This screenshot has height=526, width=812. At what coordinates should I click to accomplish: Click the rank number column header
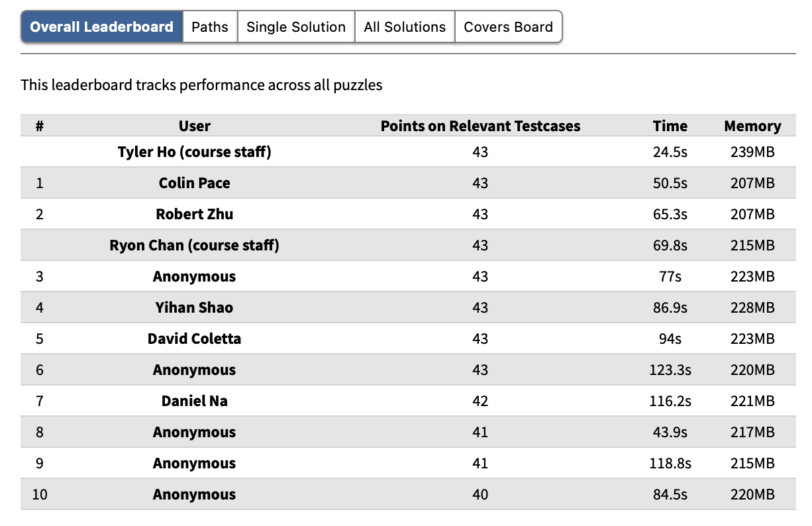(40, 126)
